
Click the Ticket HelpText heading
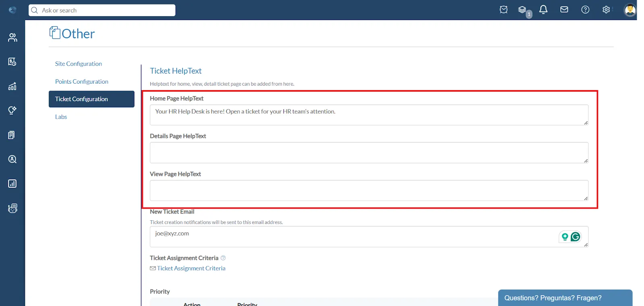tap(175, 71)
